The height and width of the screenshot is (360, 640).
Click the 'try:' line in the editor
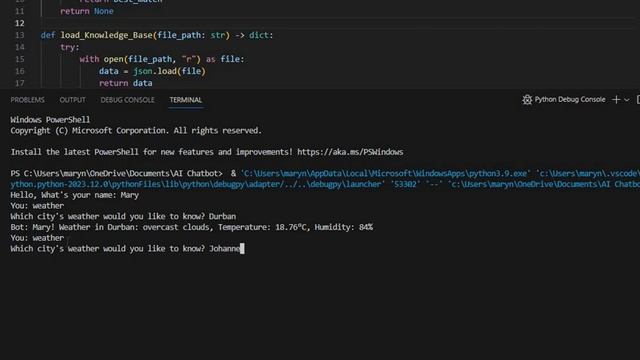69,47
